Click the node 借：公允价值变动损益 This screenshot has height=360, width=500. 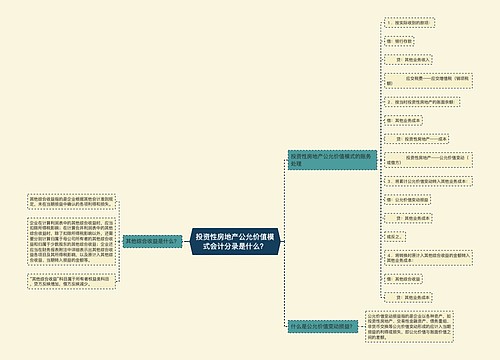(407, 200)
